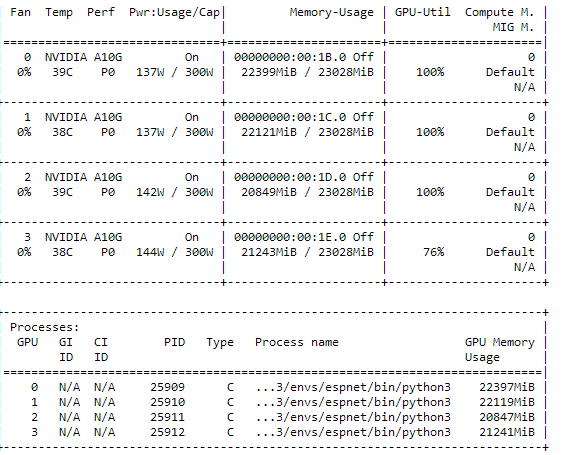Image resolution: width=563 pixels, height=455 pixels.
Task: Click 100% utilization in the 20849MiB row
Action: pos(430,192)
